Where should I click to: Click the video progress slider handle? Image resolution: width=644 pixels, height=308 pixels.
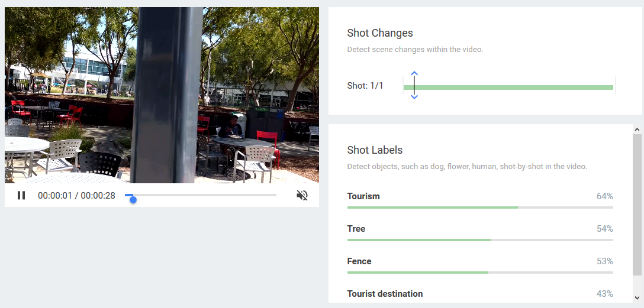[x=133, y=199]
